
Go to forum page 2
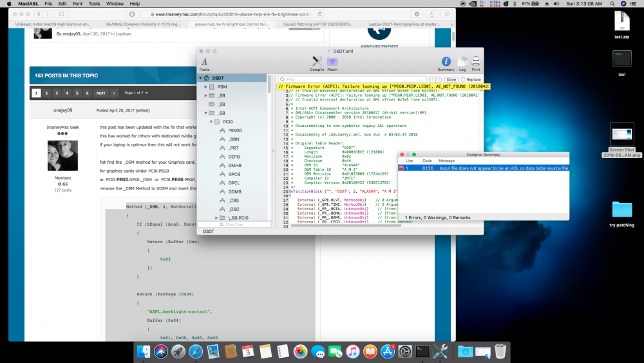pos(46,93)
